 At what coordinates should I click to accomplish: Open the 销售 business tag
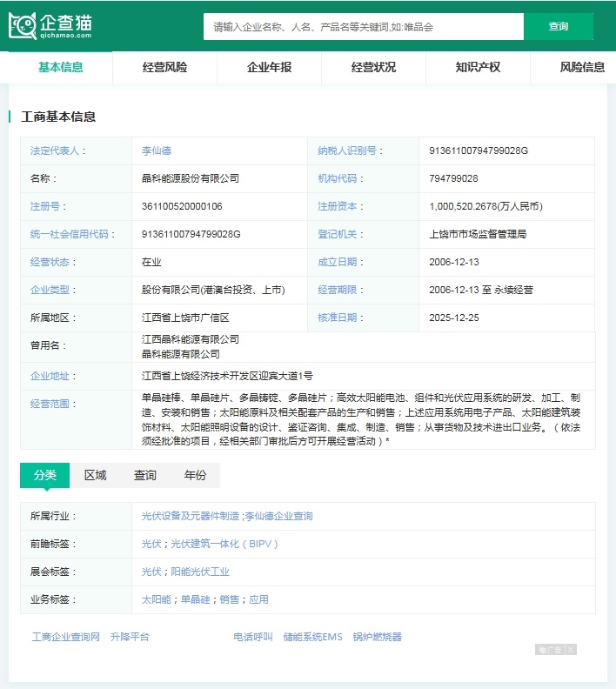pyautogui.click(x=229, y=599)
